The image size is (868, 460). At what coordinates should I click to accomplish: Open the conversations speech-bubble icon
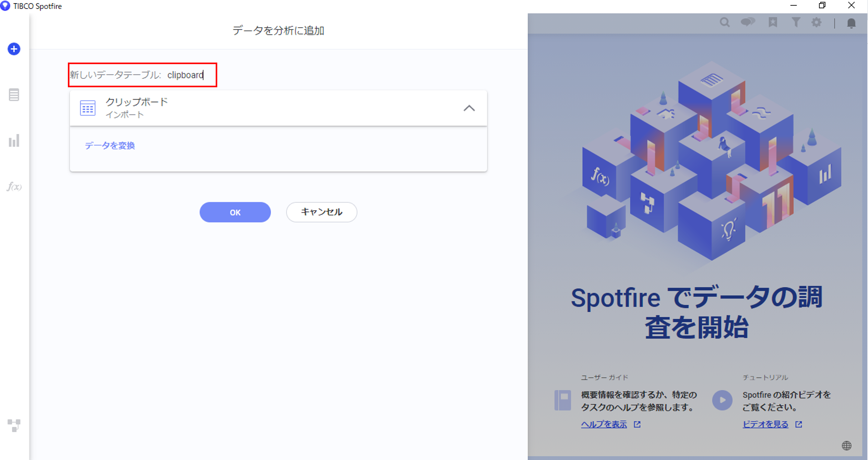point(748,22)
